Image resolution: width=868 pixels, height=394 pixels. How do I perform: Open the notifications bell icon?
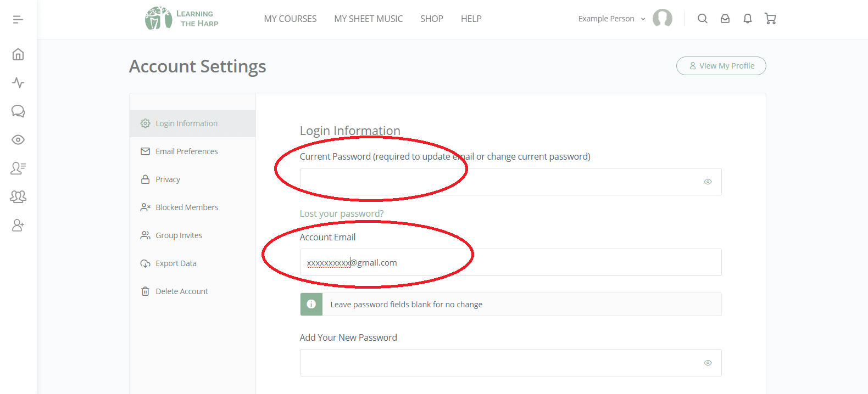(x=748, y=19)
